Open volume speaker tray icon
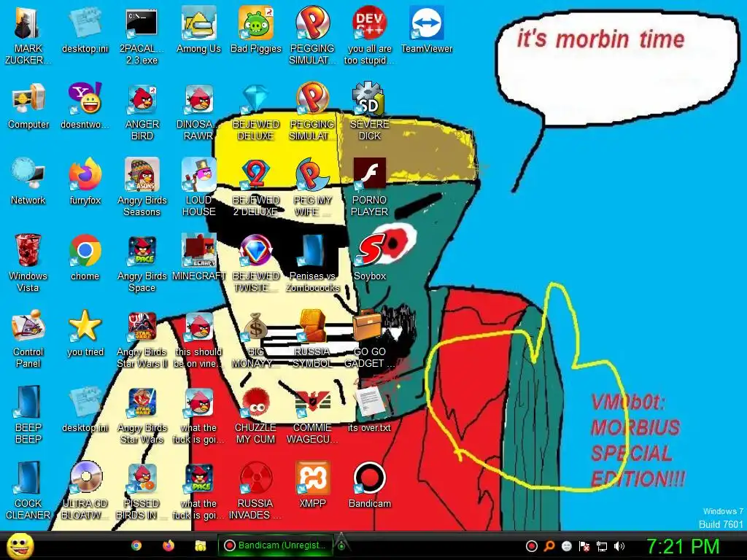Screen dimensions: 747x560 619,546
